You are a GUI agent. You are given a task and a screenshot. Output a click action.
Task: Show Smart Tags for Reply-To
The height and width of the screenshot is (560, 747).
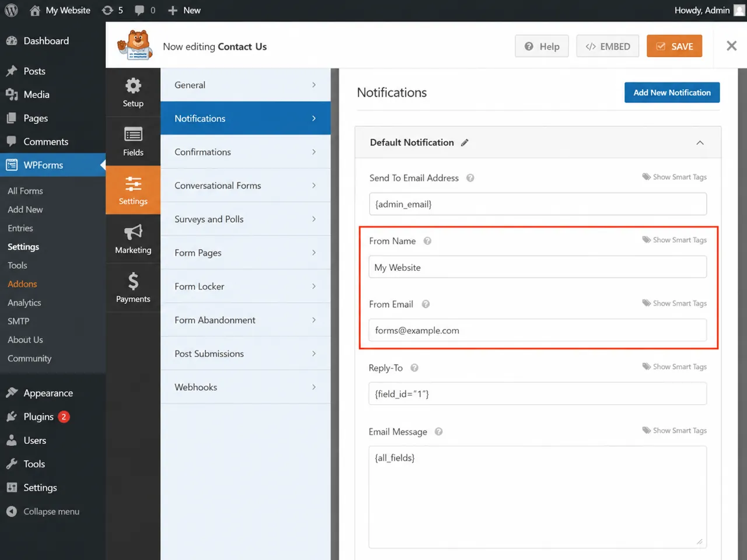[675, 367]
